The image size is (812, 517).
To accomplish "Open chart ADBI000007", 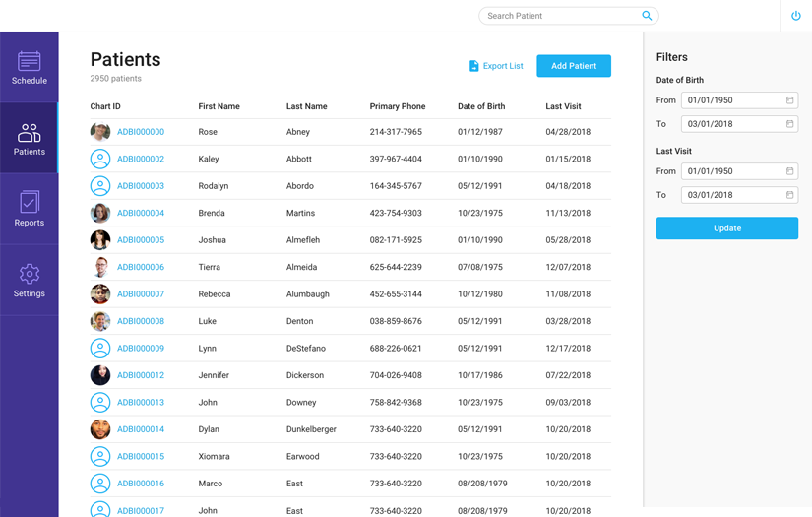I will pos(141,293).
